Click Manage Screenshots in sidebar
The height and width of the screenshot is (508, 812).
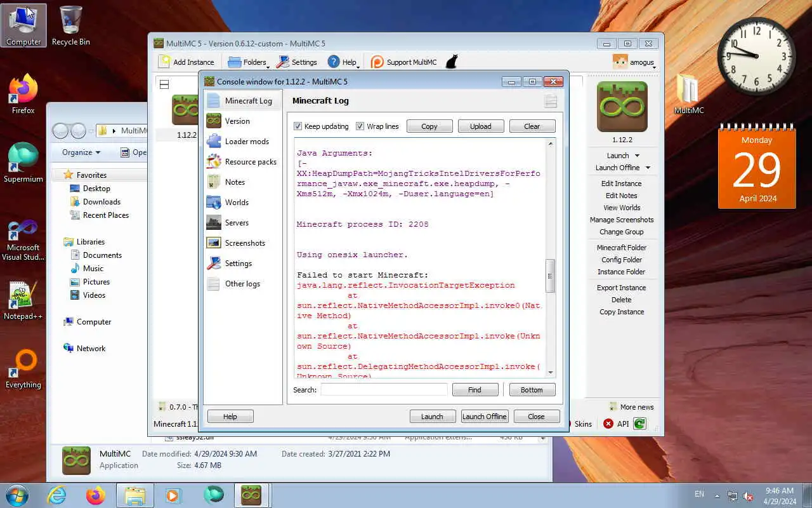(622, 220)
